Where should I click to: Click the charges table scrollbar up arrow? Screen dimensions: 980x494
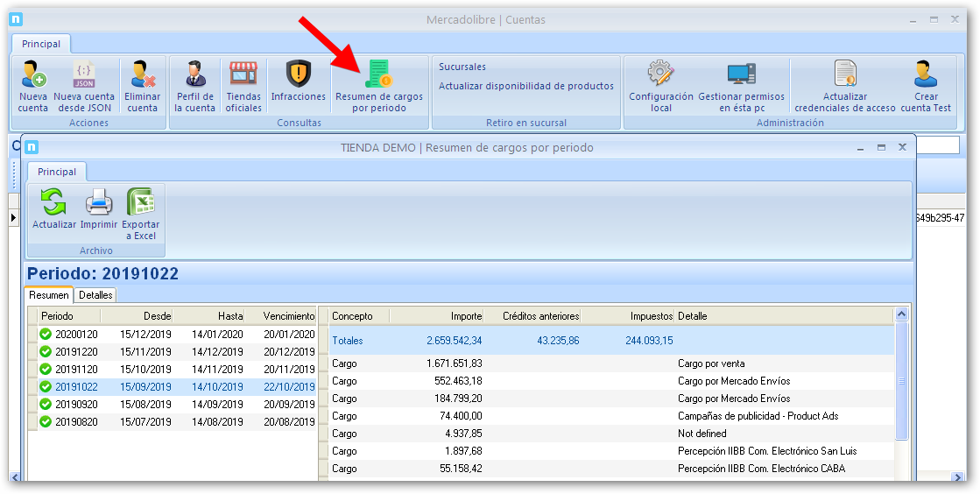click(x=901, y=314)
